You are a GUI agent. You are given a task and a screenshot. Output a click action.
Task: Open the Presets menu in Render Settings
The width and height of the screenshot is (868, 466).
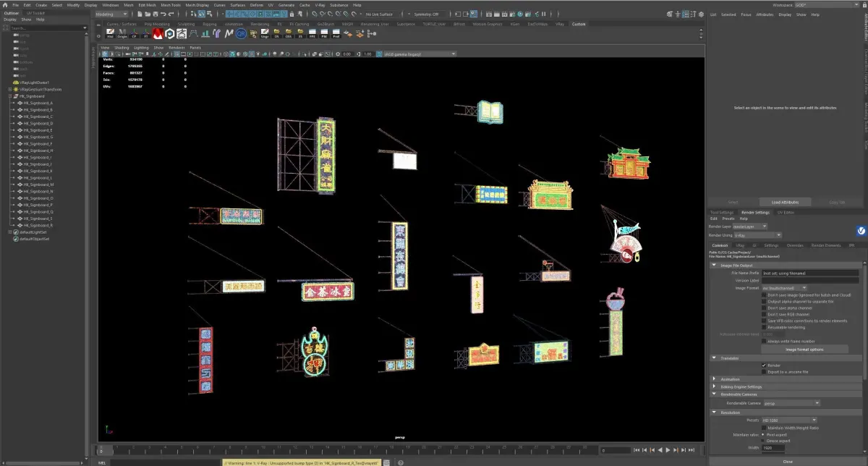coord(728,219)
